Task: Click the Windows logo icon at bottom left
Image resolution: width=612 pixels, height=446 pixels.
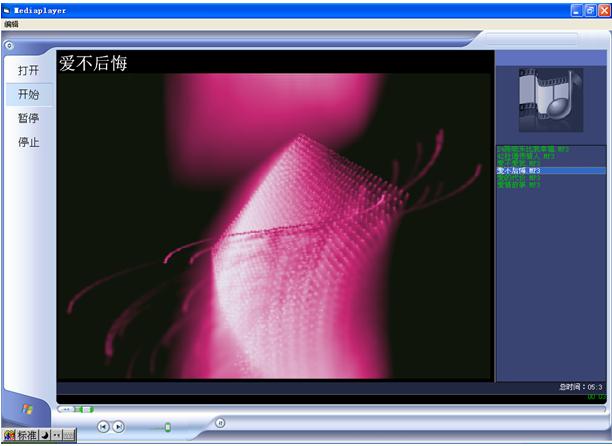Action: click(28, 410)
